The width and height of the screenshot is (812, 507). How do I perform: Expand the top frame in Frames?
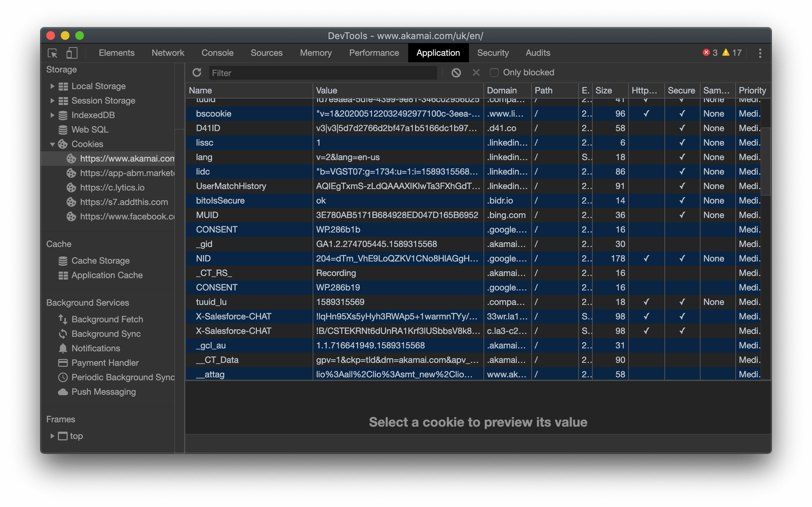[x=52, y=436]
